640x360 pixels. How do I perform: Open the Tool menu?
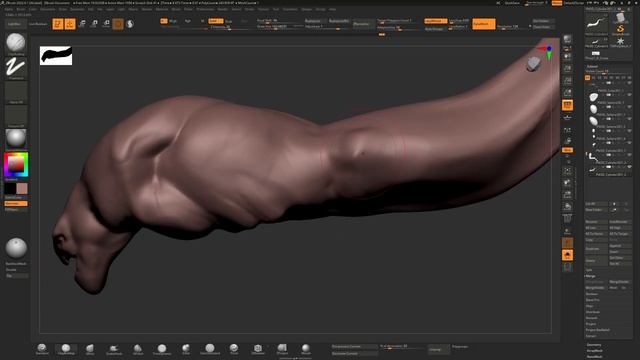coord(276,9)
